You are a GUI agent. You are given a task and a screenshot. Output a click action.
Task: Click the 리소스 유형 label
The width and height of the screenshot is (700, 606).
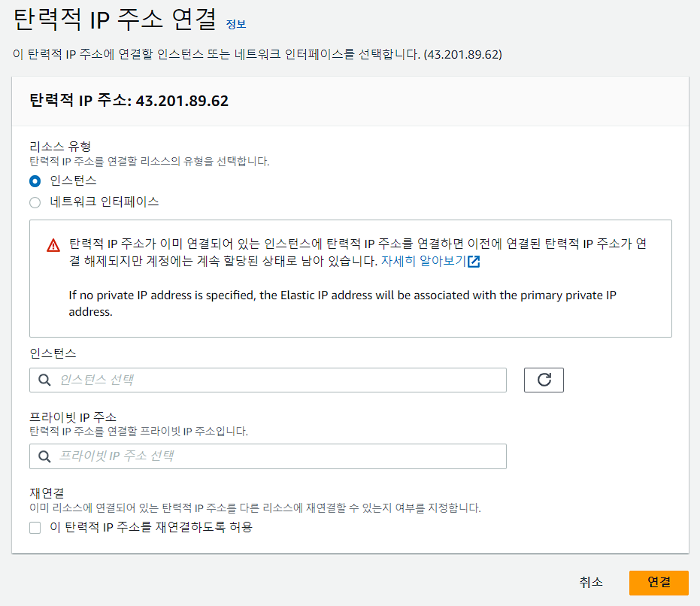click(60, 146)
